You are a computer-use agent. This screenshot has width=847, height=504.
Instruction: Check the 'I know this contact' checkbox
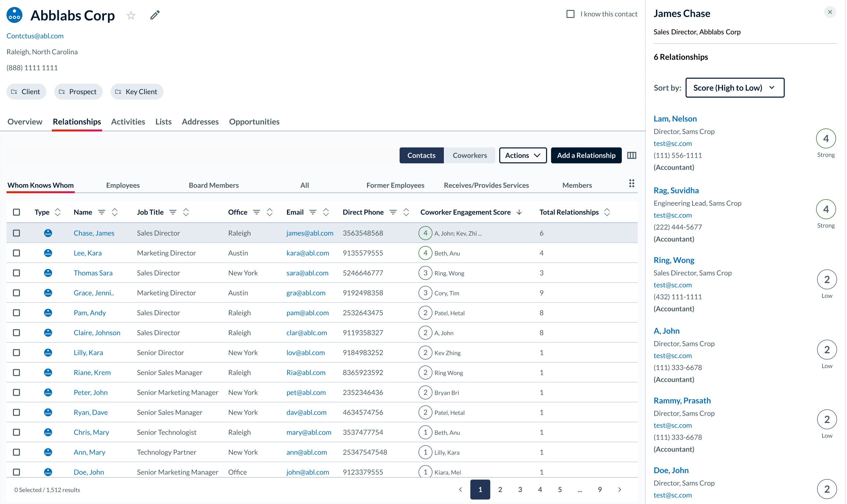(x=570, y=14)
